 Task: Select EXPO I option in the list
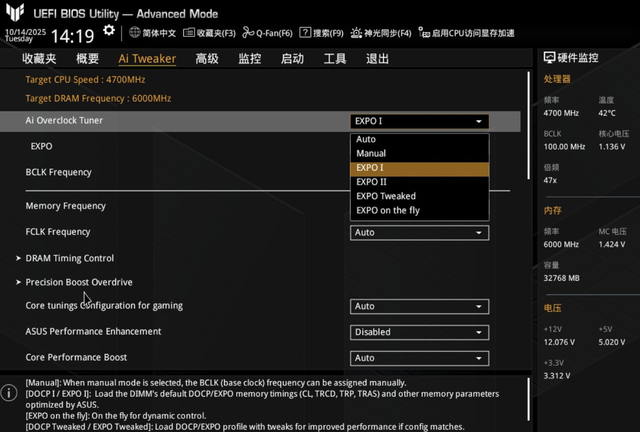point(420,168)
